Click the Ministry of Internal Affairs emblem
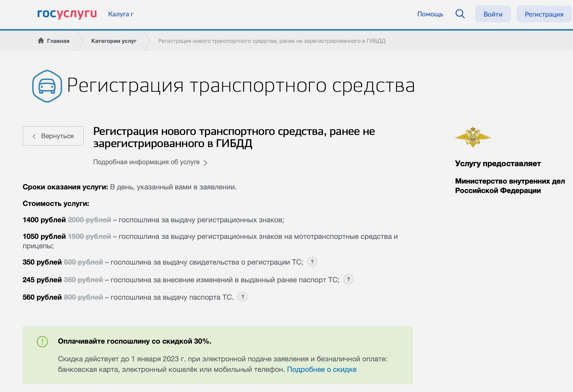 [x=473, y=137]
